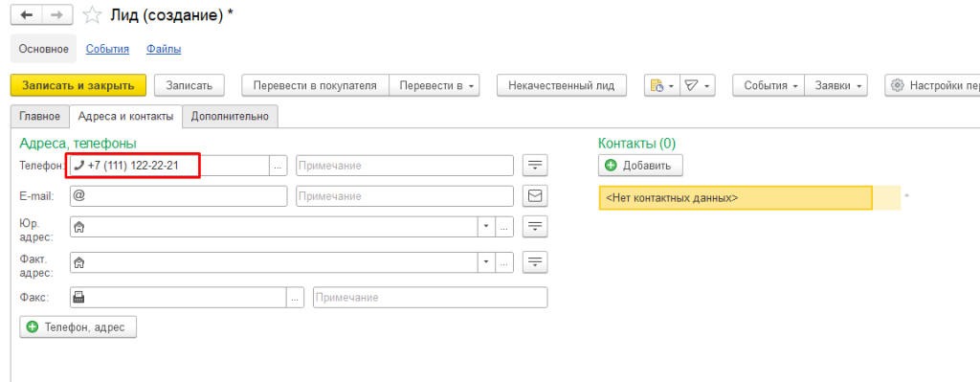Click the Адреса, телефоны heading
This screenshot has height=382, width=980.
point(78,144)
